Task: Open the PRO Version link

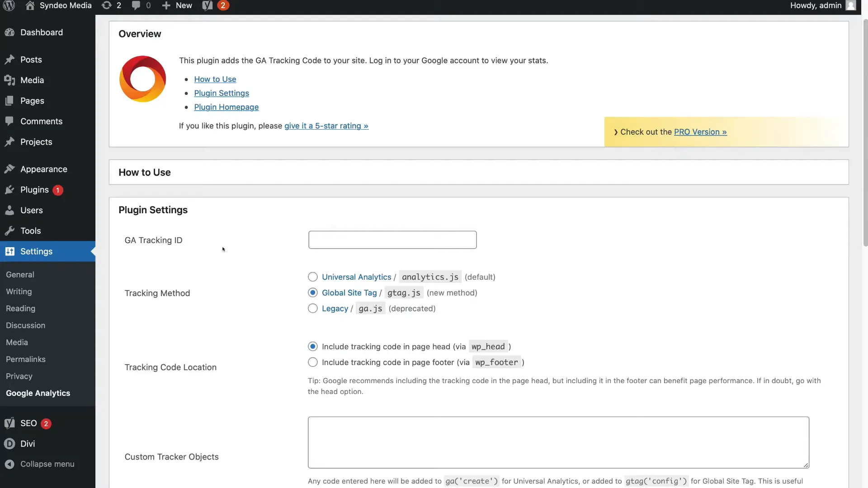Action: 700,132
